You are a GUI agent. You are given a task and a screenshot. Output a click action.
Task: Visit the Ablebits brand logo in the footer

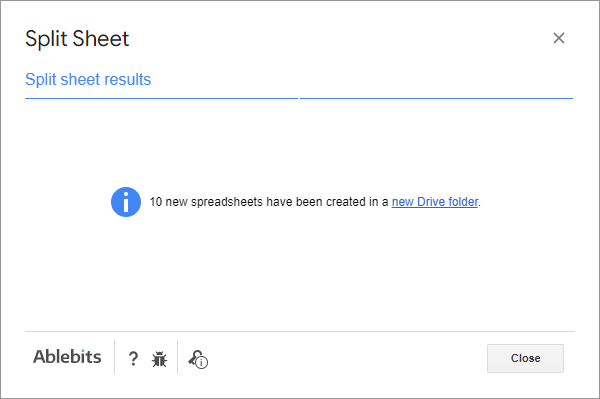(x=67, y=357)
